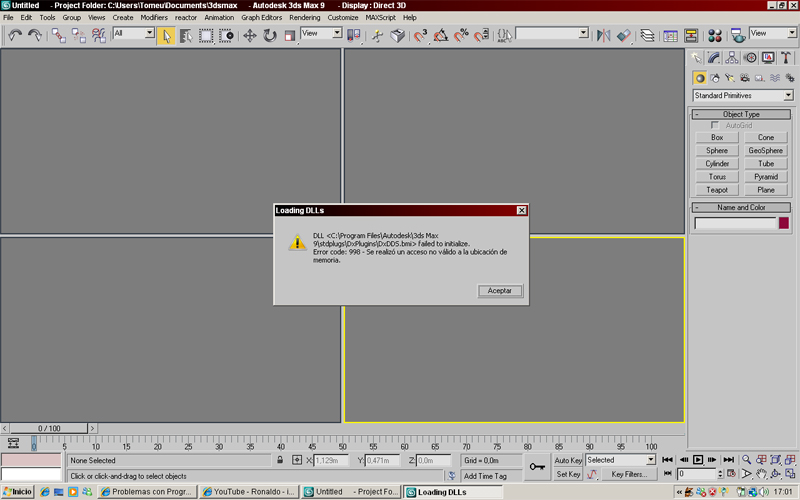Image resolution: width=800 pixels, height=500 pixels.
Task: Select the Bind to Space Warp tool
Action: (x=98, y=35)
